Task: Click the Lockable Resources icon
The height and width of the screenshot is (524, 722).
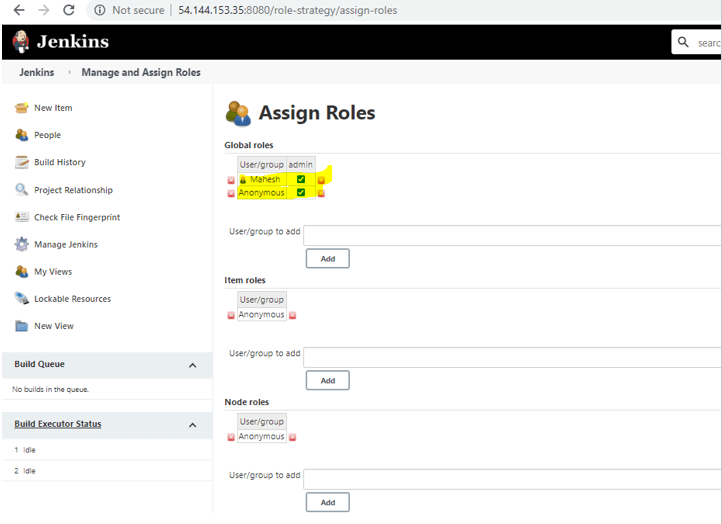Action: 21,298
